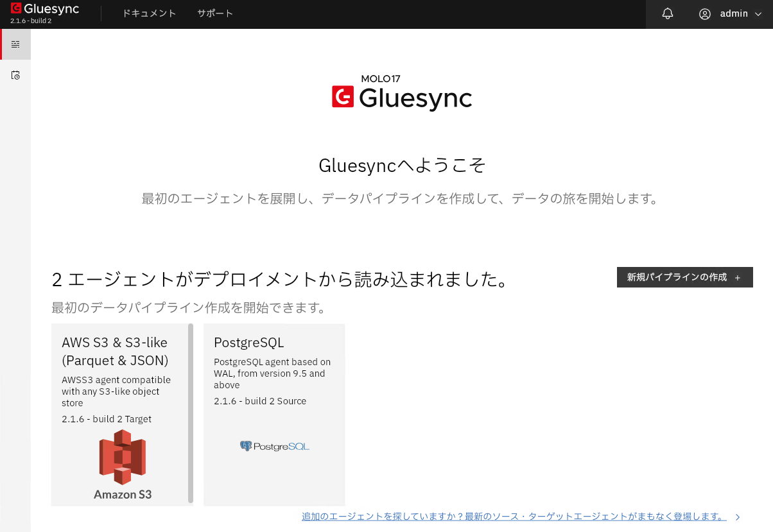Click the plus icon on 新規パイプラインの作成
The width and height of the screenshot is (773, 532).
point(738,277)
